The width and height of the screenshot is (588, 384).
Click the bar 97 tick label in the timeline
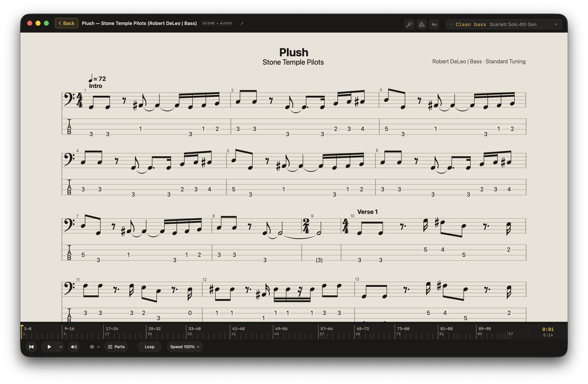pos(511,334)
